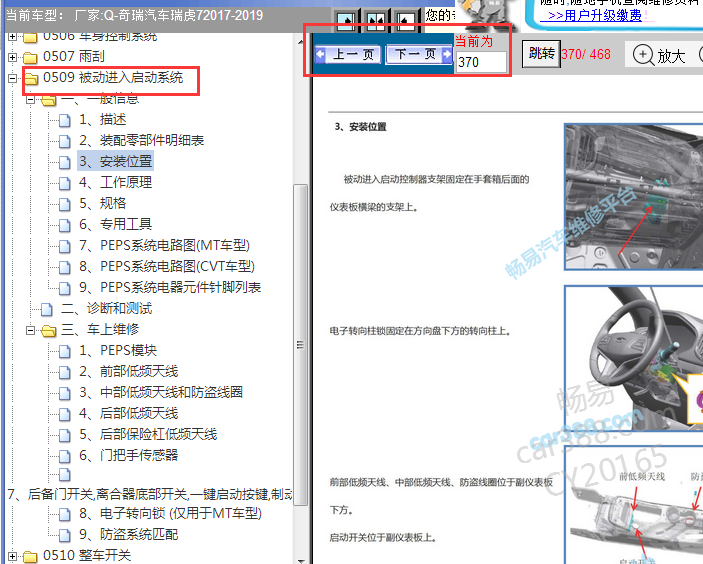Open 3、中部低频天线和防盗线圈 page
This screenshot has width=703, height=564.
[x=161, y=392]
